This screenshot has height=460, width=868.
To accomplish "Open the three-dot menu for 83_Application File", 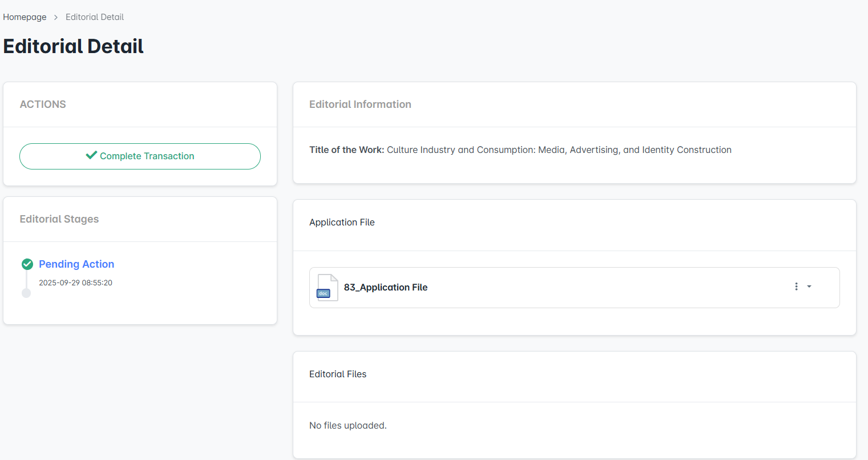I will point(796,287).
